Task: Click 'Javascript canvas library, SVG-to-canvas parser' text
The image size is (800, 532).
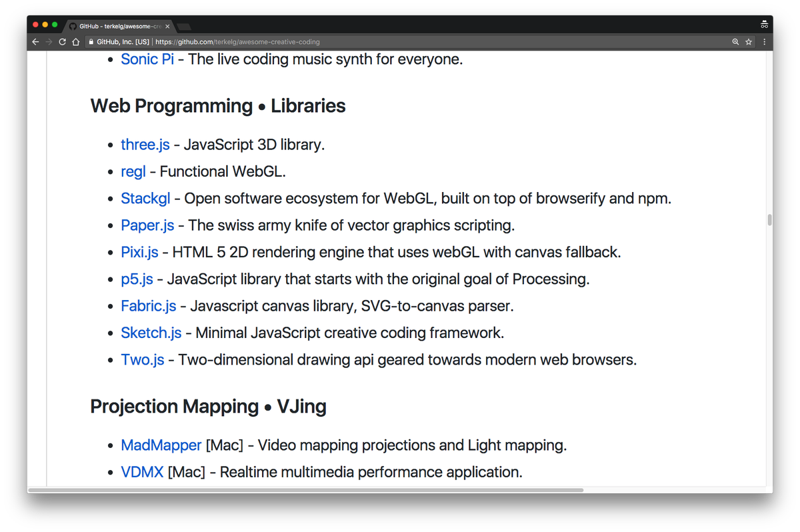Action: 349,305
